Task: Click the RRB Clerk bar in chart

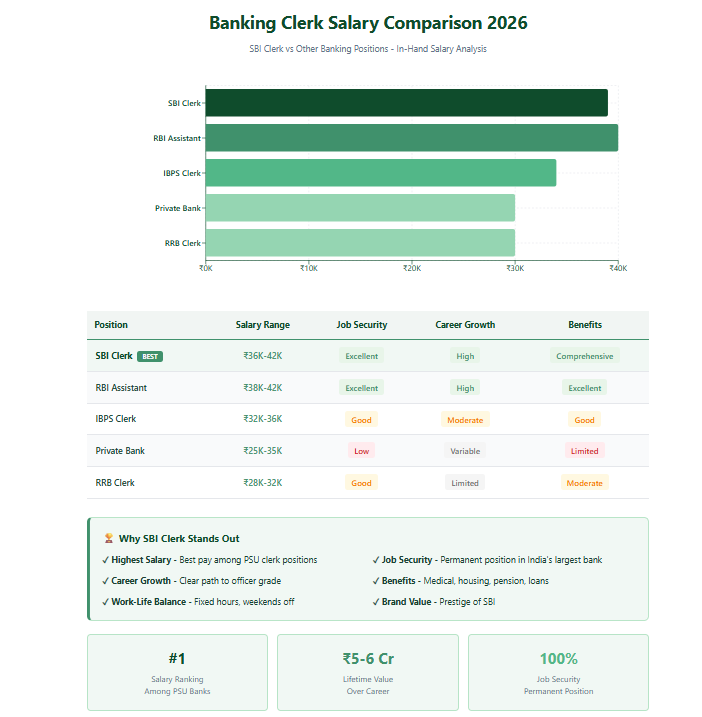Action: [360, 243]
